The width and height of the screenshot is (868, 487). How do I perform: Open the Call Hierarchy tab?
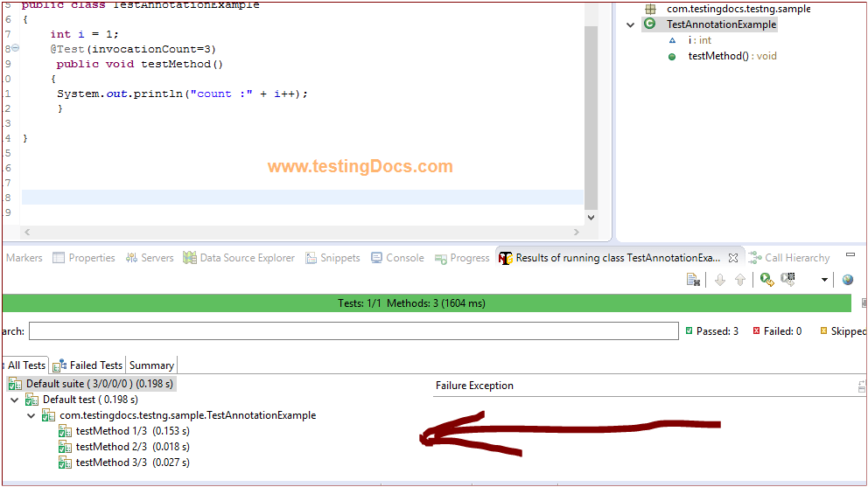pos(789,258)
